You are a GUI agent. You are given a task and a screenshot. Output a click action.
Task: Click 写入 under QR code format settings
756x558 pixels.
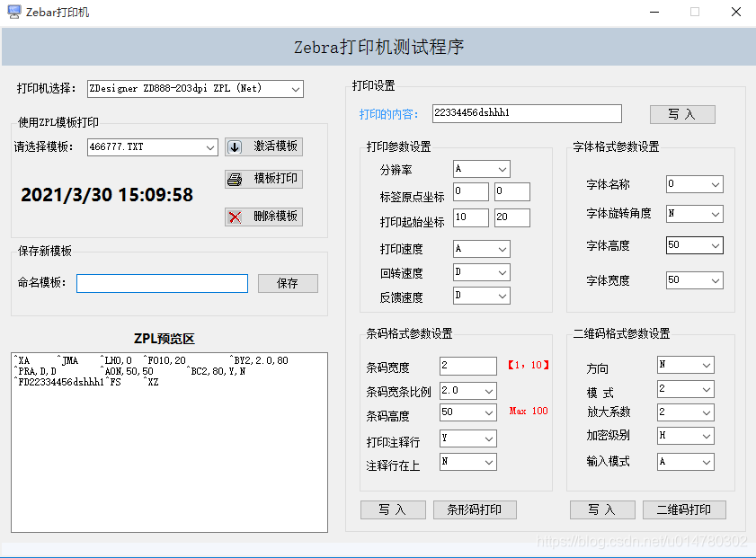602,509
